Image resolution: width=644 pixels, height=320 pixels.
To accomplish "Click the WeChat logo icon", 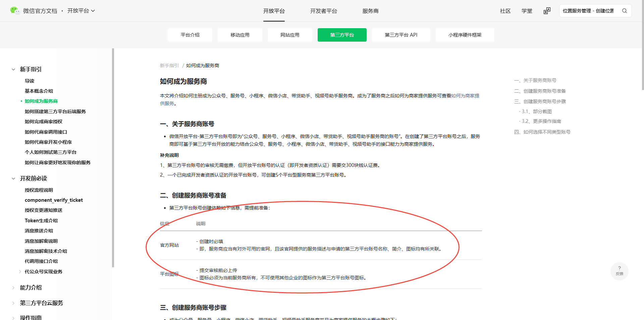I will point(15,11).
